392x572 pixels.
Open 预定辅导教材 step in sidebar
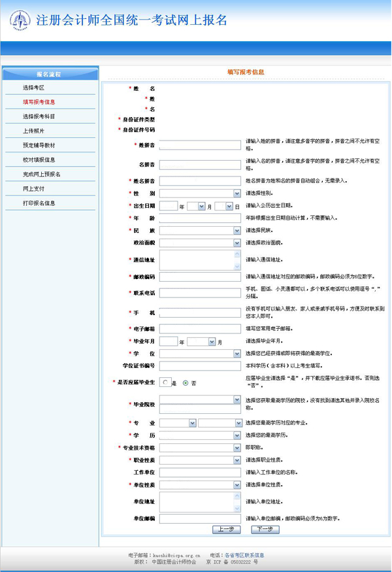coord(39,145)
